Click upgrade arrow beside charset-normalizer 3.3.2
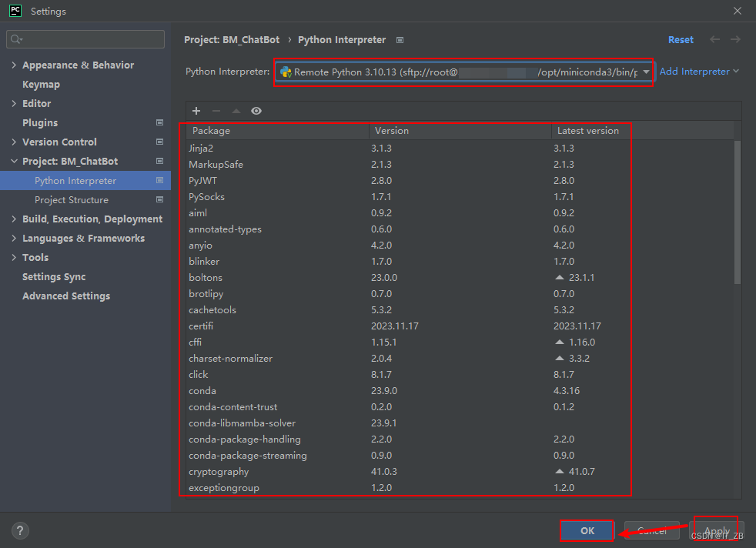The width and height of the screenshot is (756, 548). [559, 358]
